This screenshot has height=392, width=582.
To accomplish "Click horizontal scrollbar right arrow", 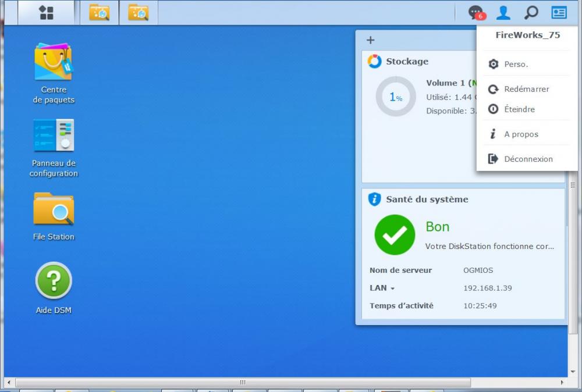I will (562, 382).
